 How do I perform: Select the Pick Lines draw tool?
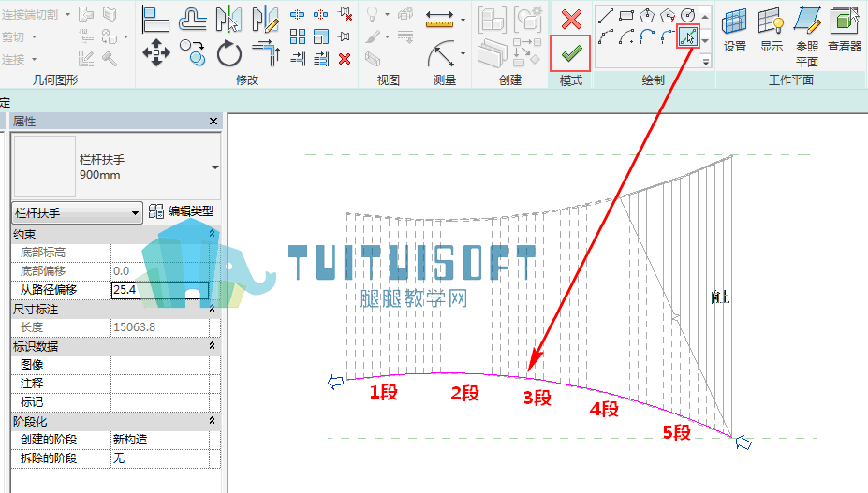click(x=687, y=37)
